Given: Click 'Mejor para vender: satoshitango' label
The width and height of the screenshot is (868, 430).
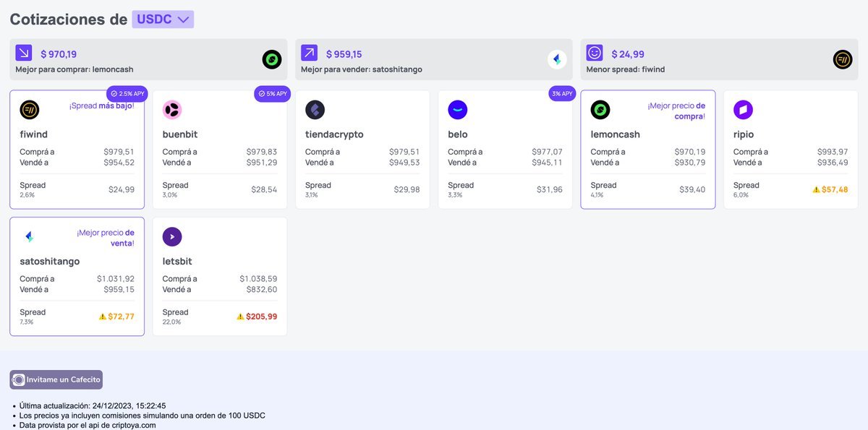Looking at the screenshot, I should [361, 70].
